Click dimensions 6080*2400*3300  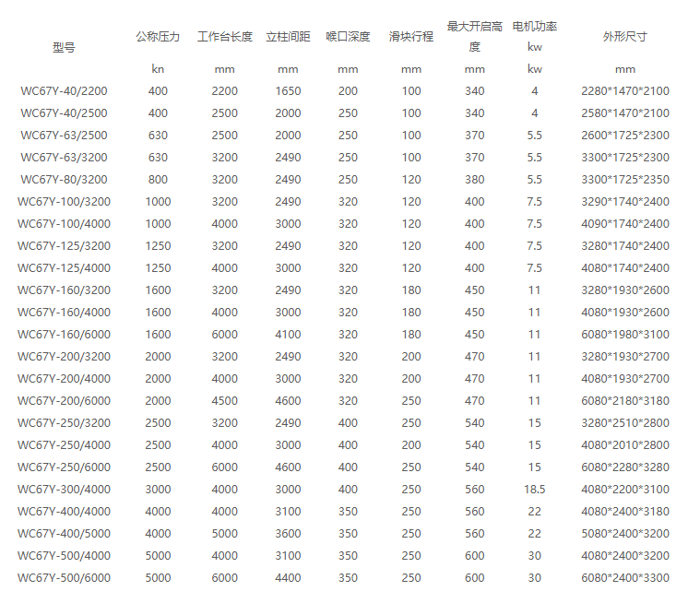tap(624, 578)
